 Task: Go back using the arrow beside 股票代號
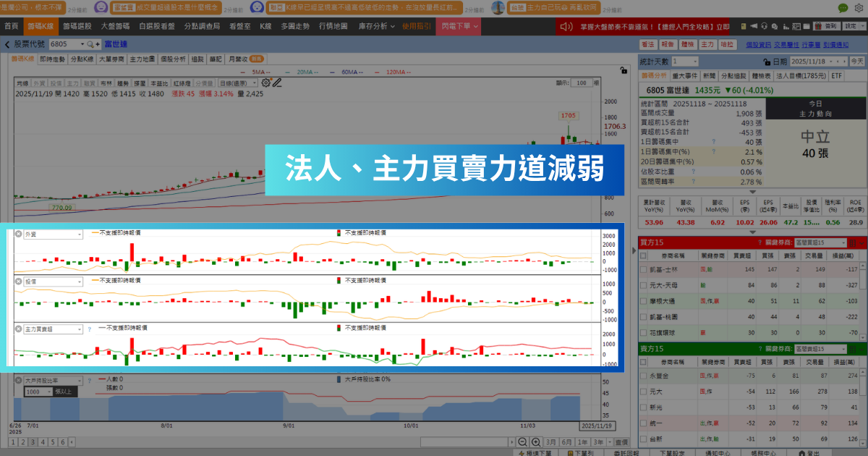click(x=7, y=44)
